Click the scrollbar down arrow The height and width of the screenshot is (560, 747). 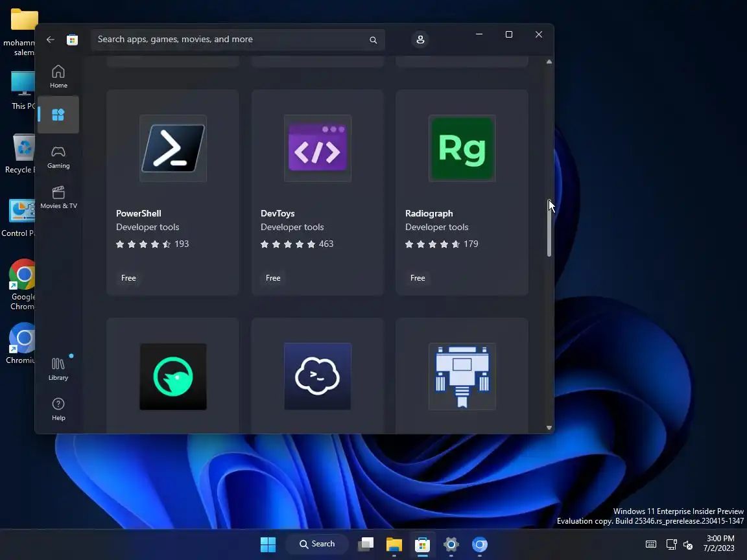[549, 428]
